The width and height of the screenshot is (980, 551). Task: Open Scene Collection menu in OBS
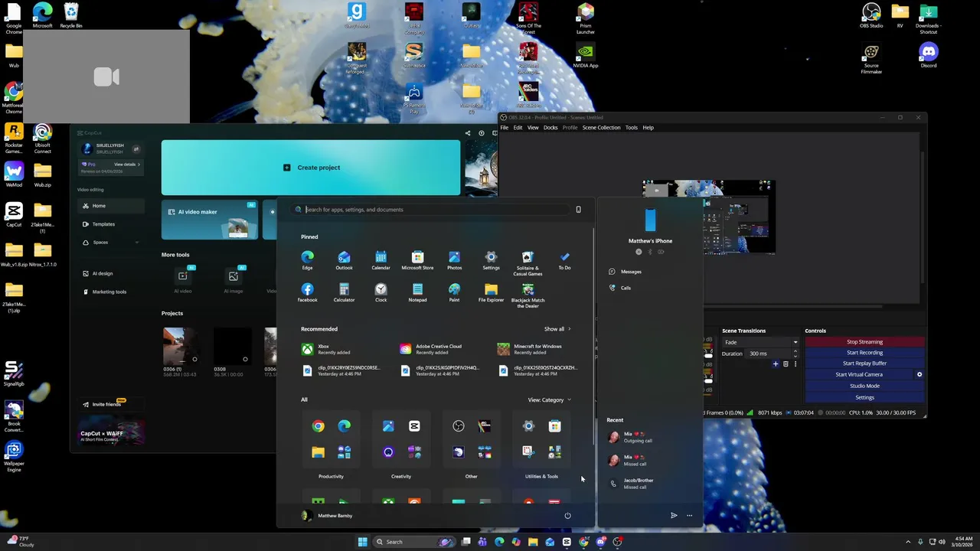tap(601, 128)
